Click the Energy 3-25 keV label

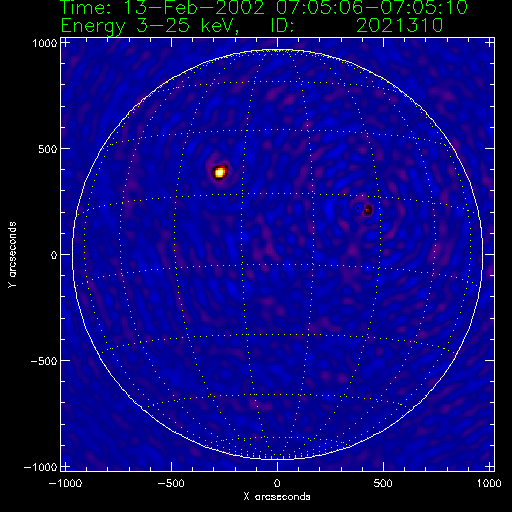[x=149, y=26]
